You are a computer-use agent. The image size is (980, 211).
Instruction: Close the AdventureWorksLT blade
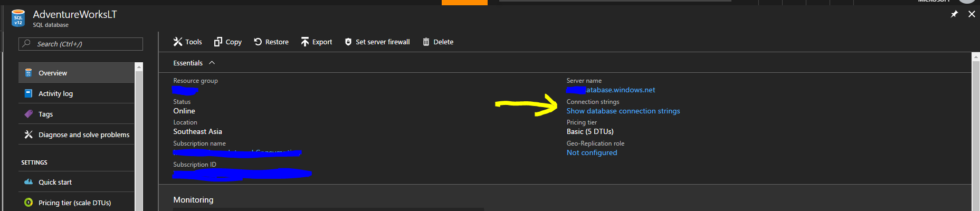[972, 14]
